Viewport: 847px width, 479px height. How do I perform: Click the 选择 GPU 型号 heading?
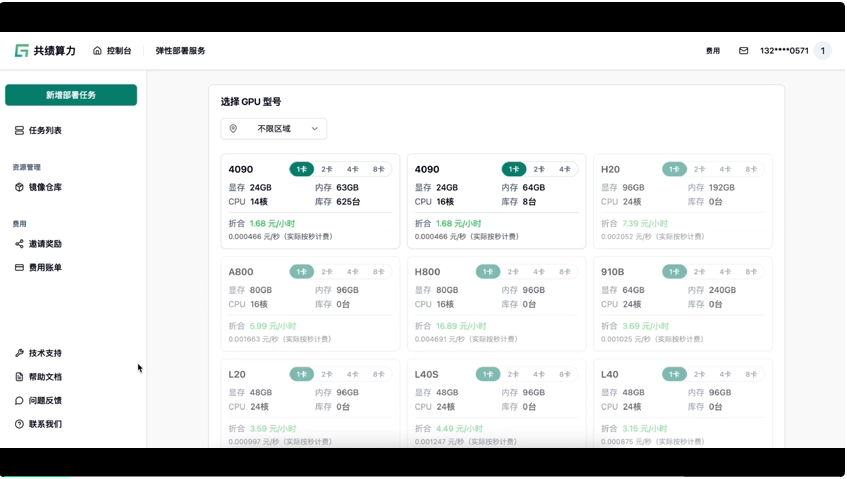[x=251, y=102]
